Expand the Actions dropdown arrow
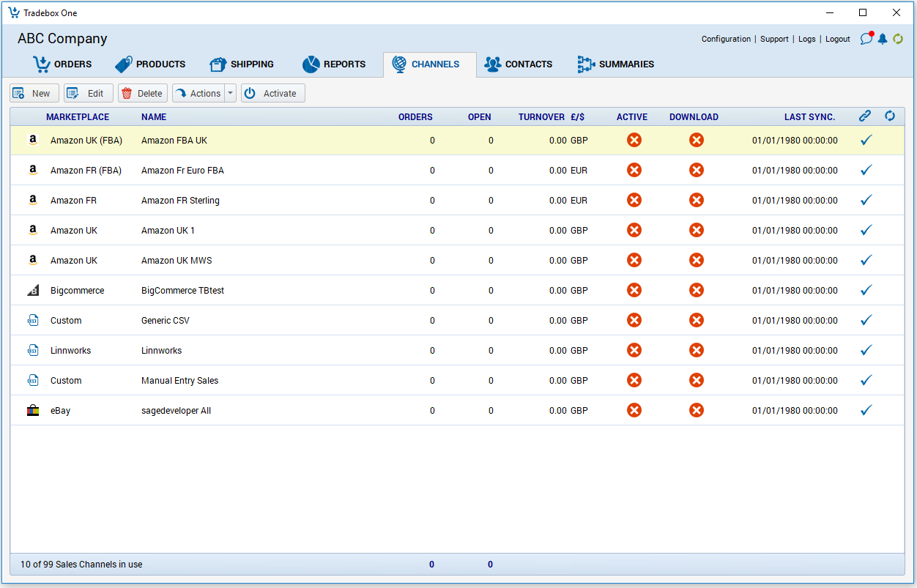Image resolution: width=917 pixels, height=588 pixels. [230, 94]
